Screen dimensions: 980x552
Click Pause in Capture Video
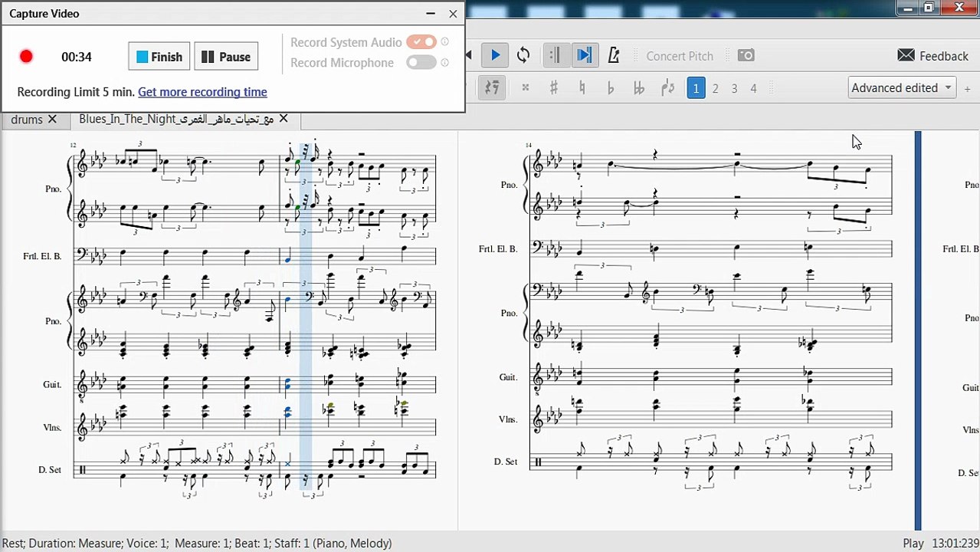point(226,57)
